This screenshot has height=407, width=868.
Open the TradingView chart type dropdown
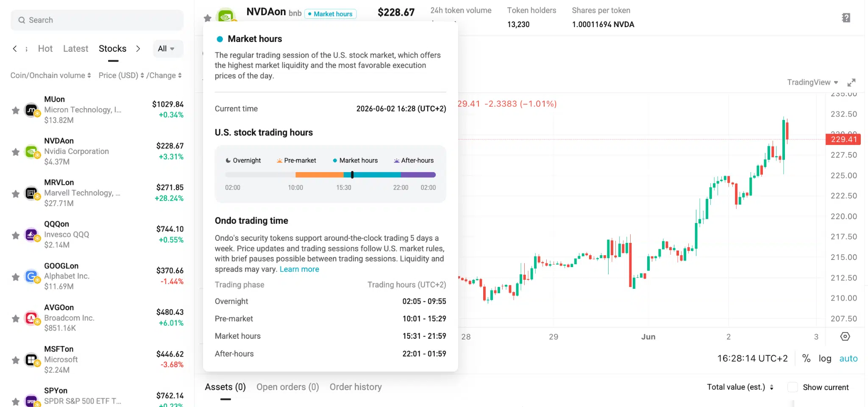[x=812, y=82]
